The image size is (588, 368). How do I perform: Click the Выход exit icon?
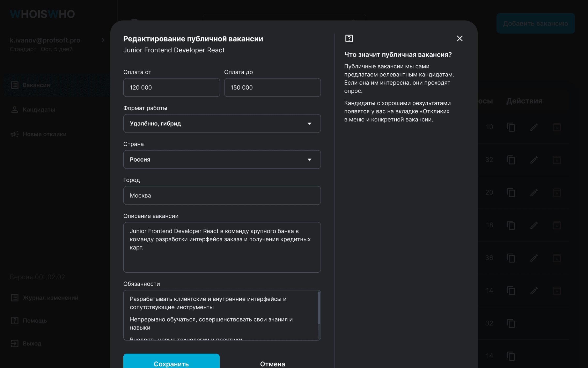(x=15, y=344)
